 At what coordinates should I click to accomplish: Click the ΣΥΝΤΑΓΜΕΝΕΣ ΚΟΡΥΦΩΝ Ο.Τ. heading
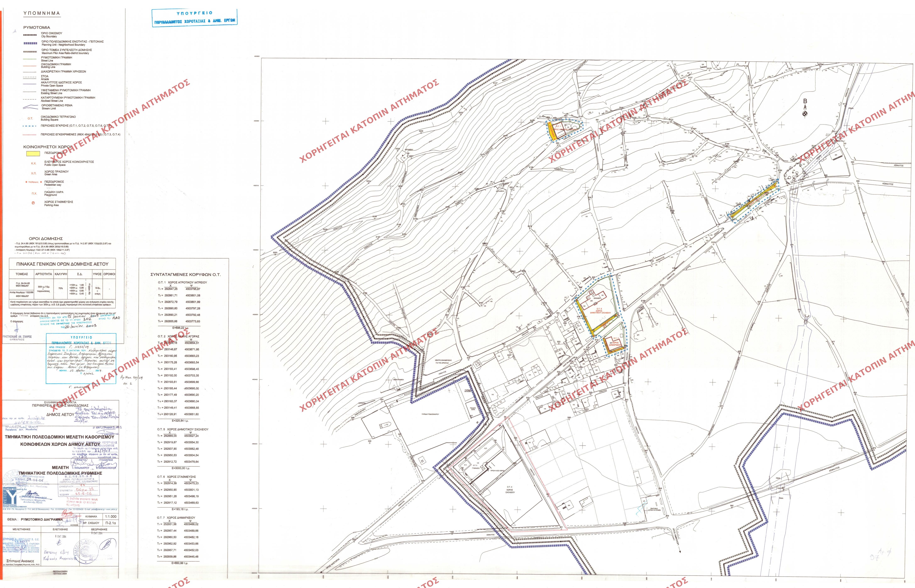click(x=185, y=274)
